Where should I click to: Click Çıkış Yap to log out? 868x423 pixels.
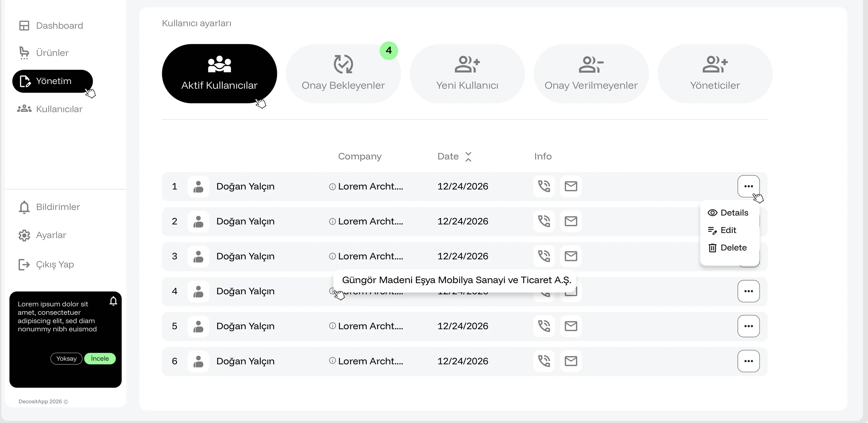point(46,264)
